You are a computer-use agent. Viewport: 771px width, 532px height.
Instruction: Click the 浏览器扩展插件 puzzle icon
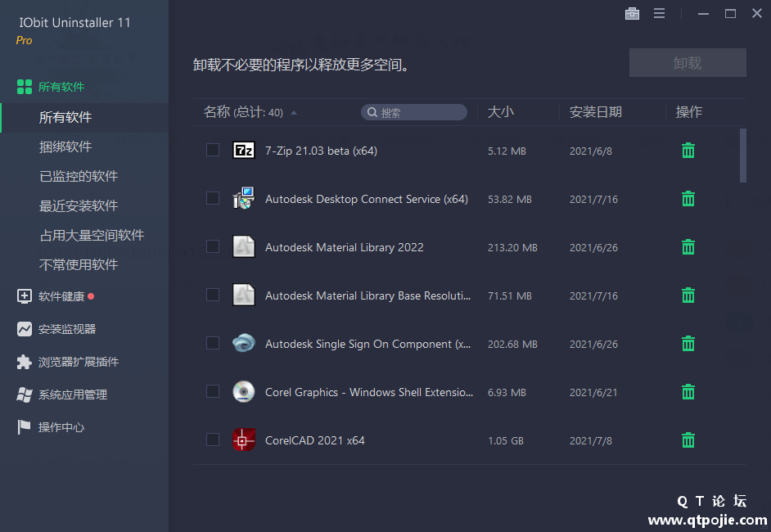pyautogui.click(x=24, y=362)
